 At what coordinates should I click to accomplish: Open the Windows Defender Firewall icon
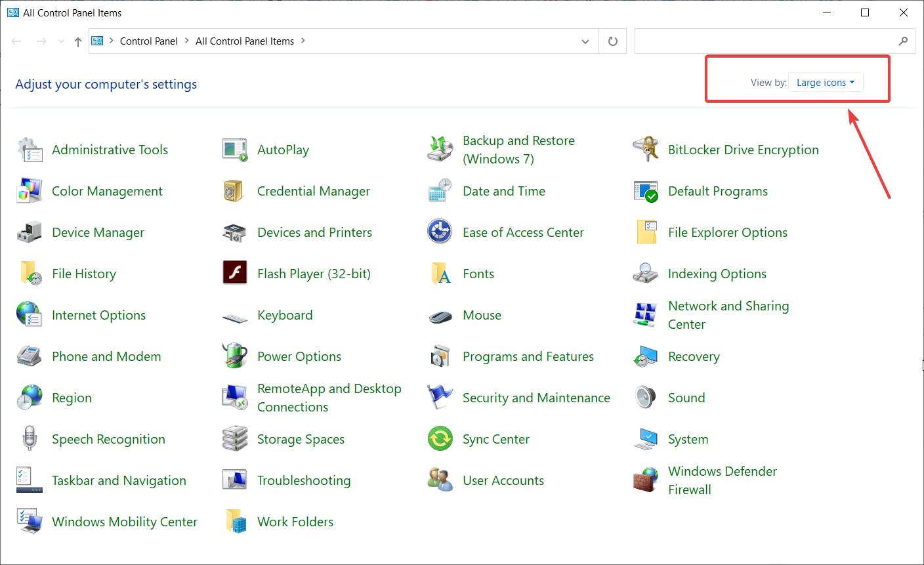(x=646, y=480)
